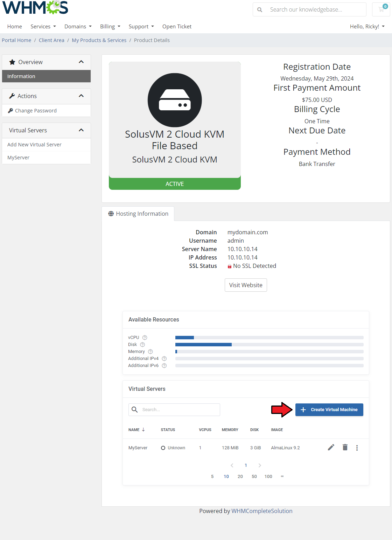Open the shopping cart icon

pyautogui.click(x=381, y=9)
